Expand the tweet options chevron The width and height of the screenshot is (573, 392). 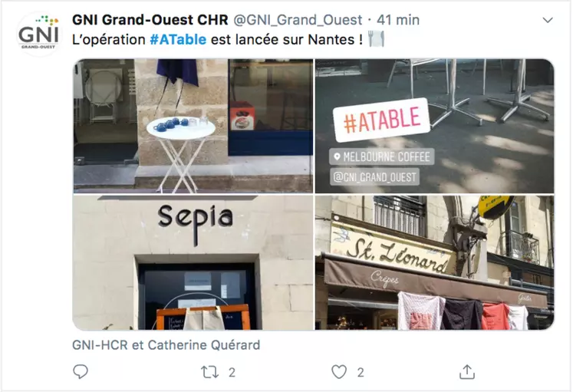click(x=548, y=20)
